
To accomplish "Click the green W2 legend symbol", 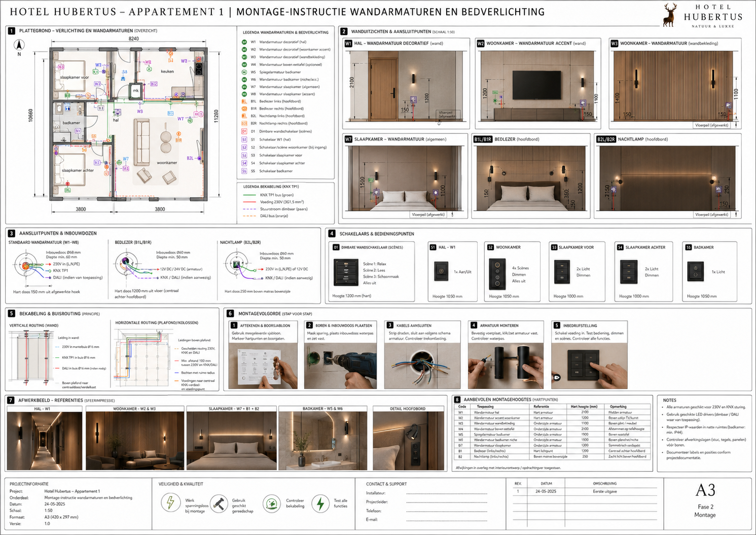I will click(x=244, y=50).
